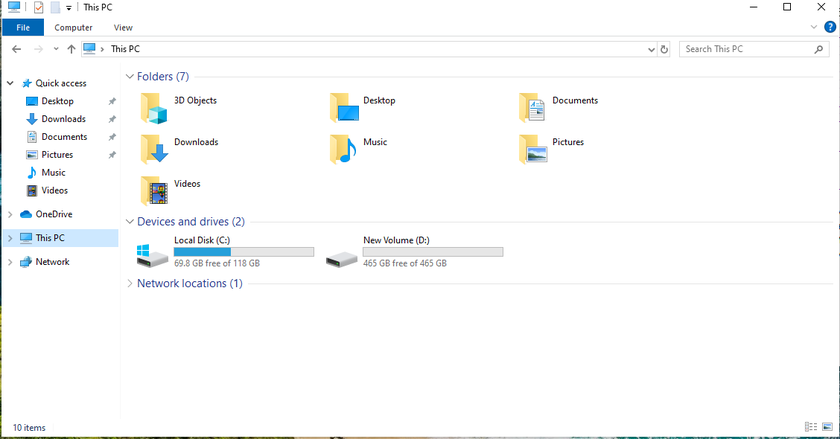Click the Forward navigation arrow

click(x=38, y=49)
